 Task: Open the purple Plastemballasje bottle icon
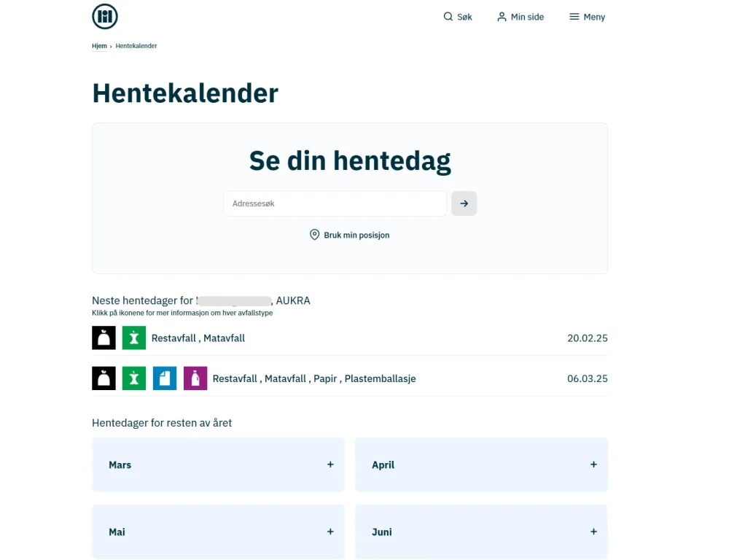pyautogui.click(x=195, y=378)
